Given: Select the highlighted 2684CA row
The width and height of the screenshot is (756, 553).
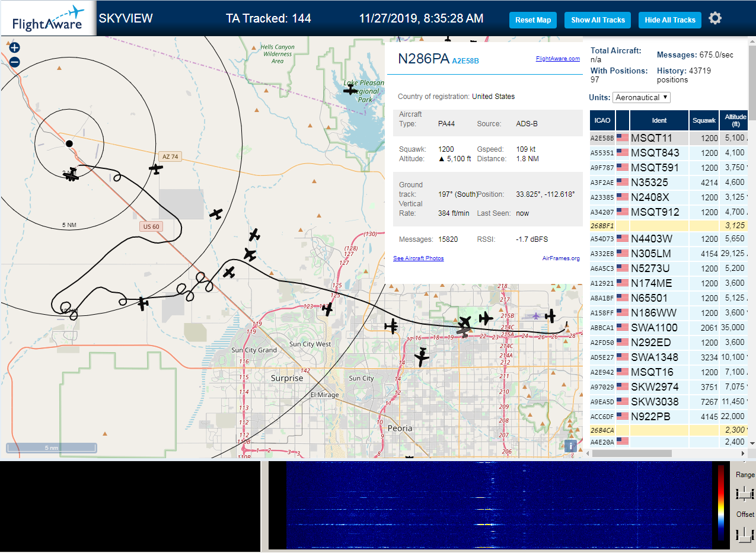Looking at the screenshot, I should click(x=669, y=430).
